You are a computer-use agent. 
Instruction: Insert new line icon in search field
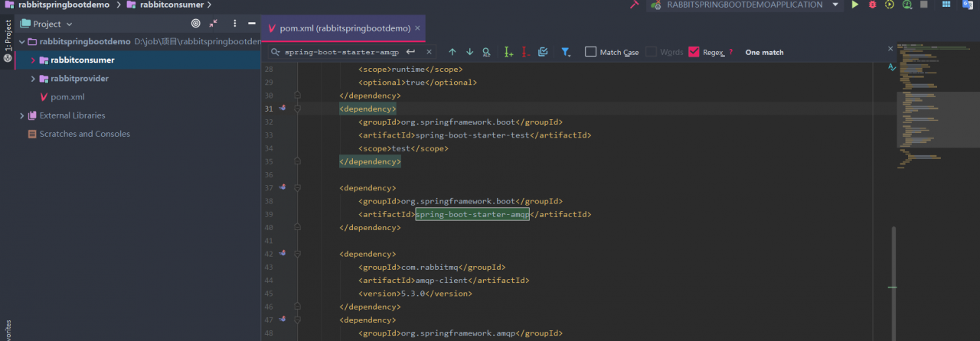pyautogui.click(x=410, y=52)
